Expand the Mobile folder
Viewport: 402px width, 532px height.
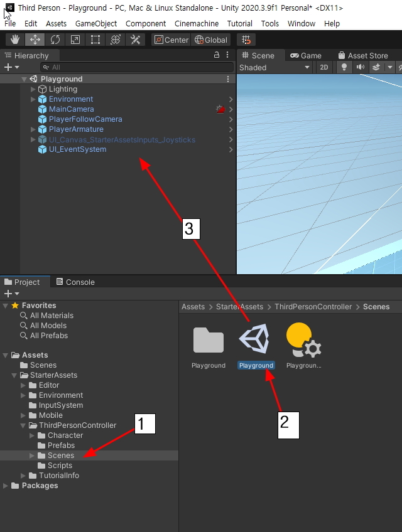coord(23,415)
